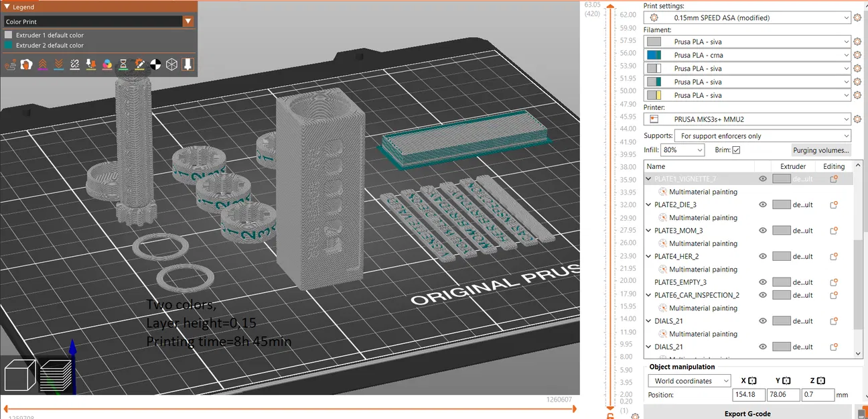This screenshot has height=419, width=868.
Task: Click editing icon for PLATE3_MOM_3
Action: [x=834, y=231]
